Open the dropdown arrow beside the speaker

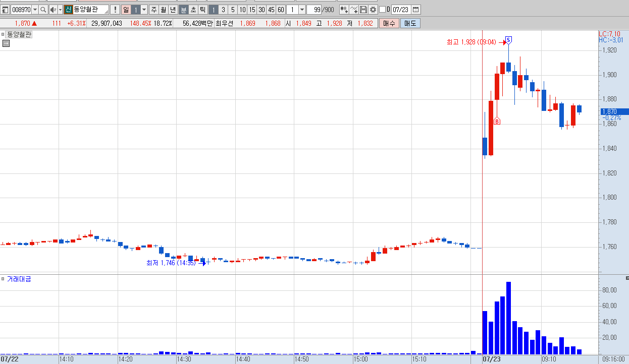(x=60, y=10)
